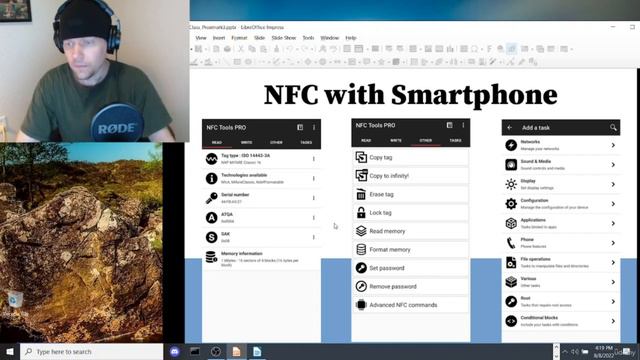Click the Root key icon
The height and width of the screenshot is (360, 640).
[x=511, y=302]
